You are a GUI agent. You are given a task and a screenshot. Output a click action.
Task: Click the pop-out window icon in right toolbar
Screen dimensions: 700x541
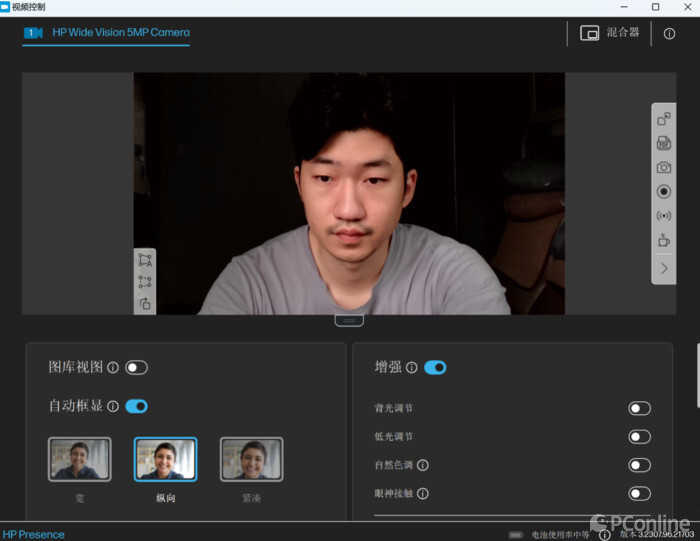pos(663,119)
